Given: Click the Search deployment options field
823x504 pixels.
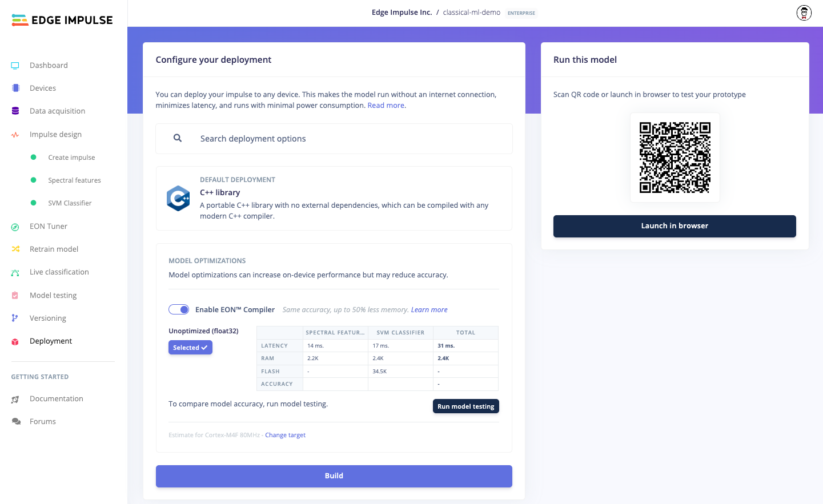Looking at the screenshot, I should pos(334,139).
